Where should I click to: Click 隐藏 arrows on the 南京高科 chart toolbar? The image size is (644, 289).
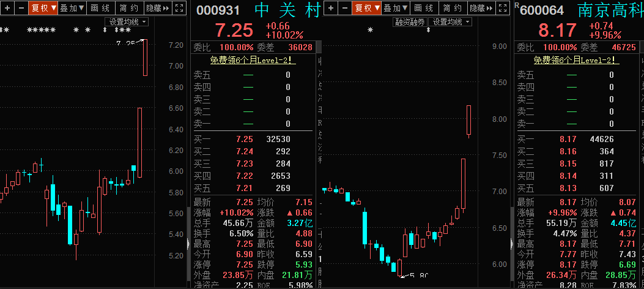[x=481, y=8]
